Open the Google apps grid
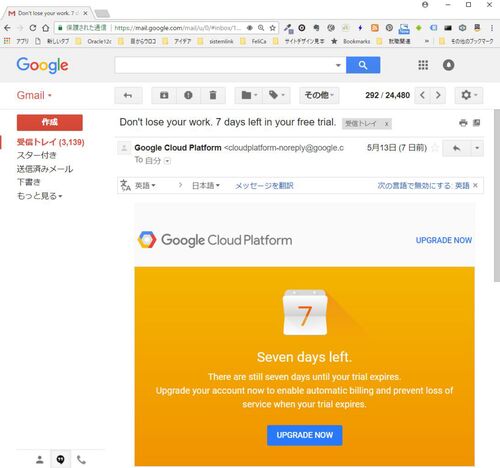The image size is (500, 468). (x=423, y=65)
